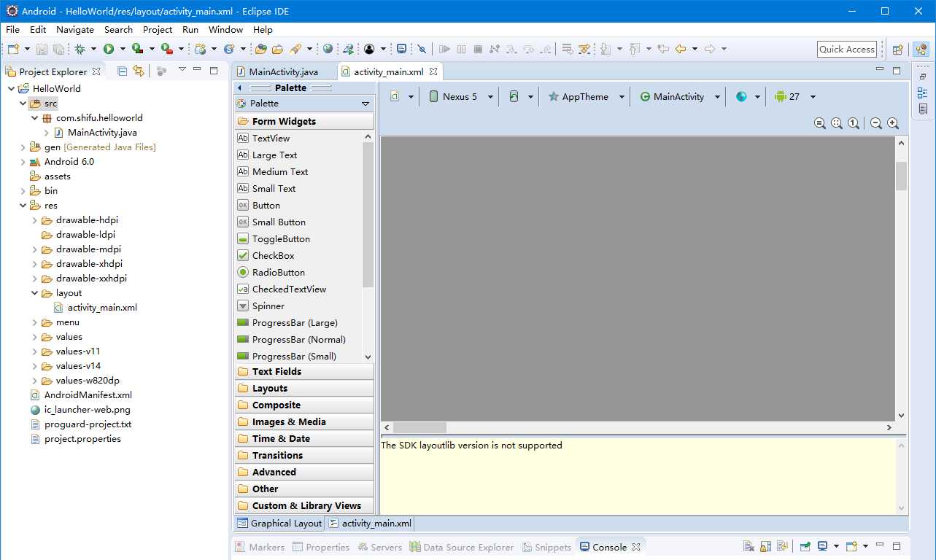Collapse All in Project Explorer
The image size is (936, 560).
(x=122, y=71)
